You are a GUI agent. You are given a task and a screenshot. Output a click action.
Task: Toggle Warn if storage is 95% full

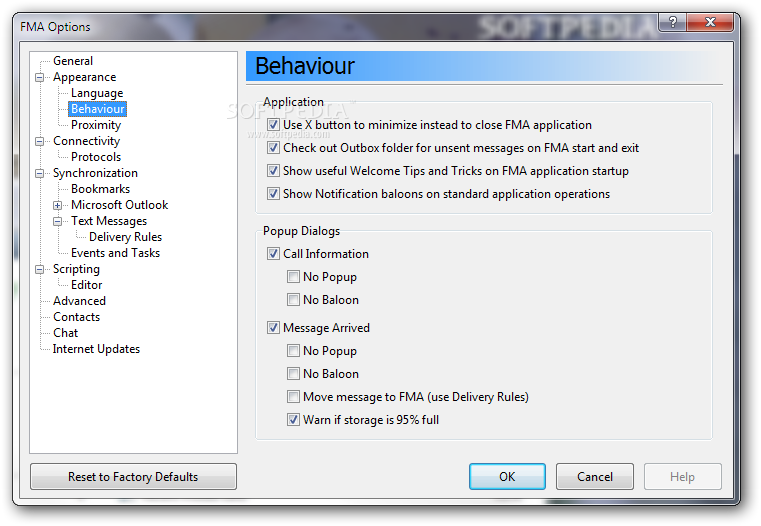pos(293,420)
